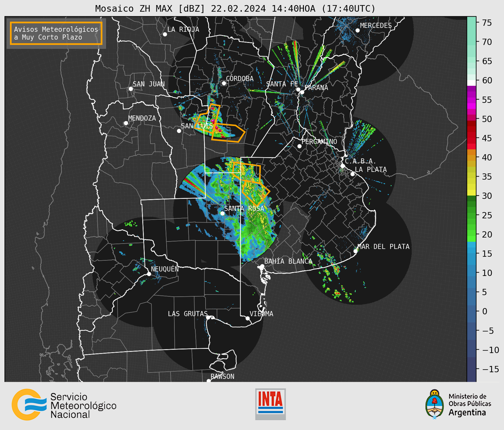Click the white city marker for La Plata

coord(353,174)
